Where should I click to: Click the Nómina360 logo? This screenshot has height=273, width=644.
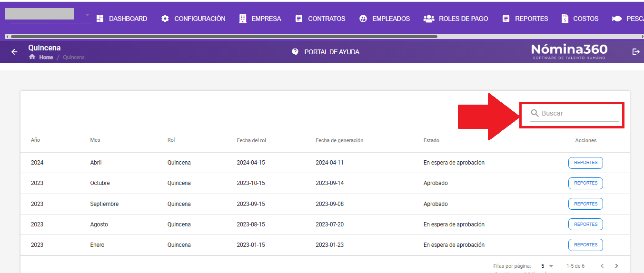(569, 51)
